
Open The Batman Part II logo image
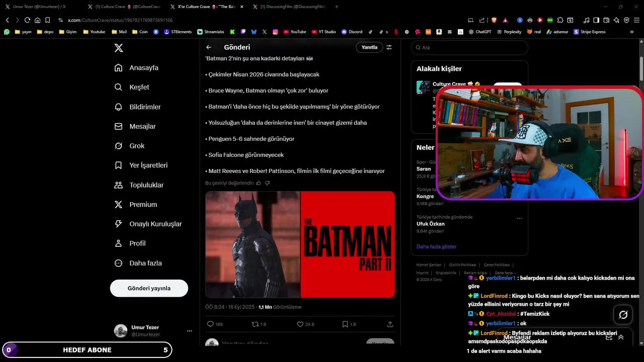[x=348, y=244]
